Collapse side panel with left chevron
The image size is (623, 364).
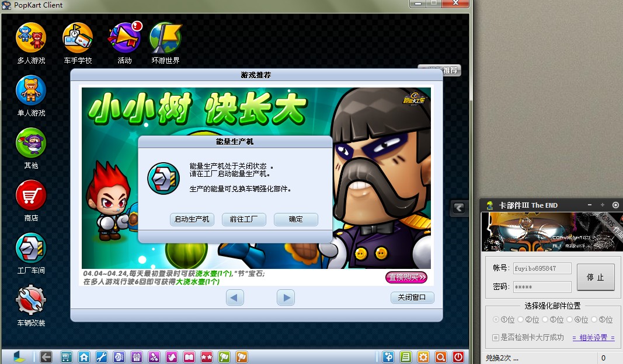[459, 208]
